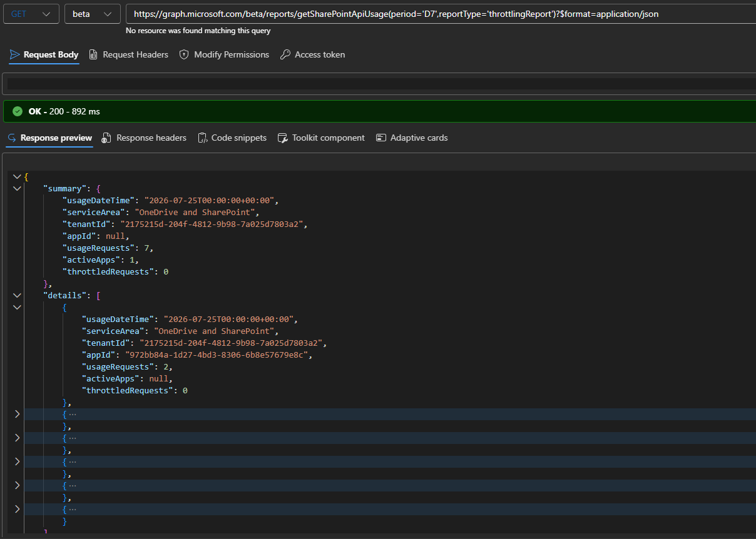Viewport: 756px width, 539px height.
Task: Click details "throttledRequests": 0 line
Action: (x=135, y=390)
